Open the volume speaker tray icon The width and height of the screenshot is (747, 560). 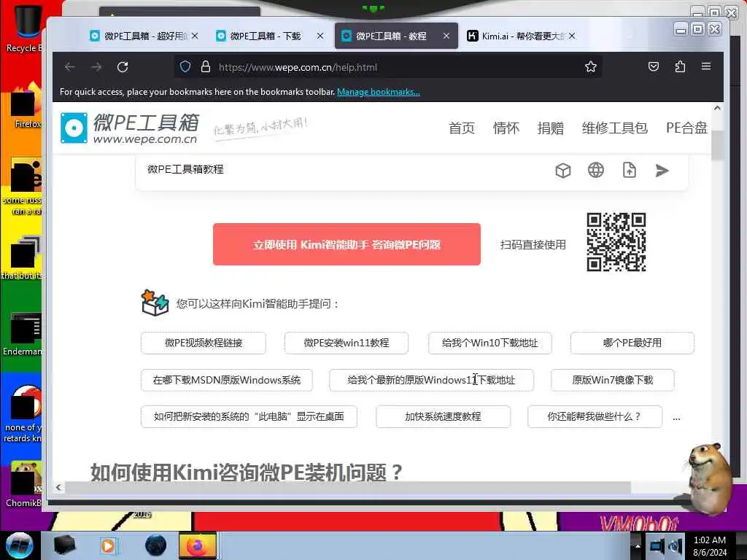pyautogui.click(x=676, y=545)
